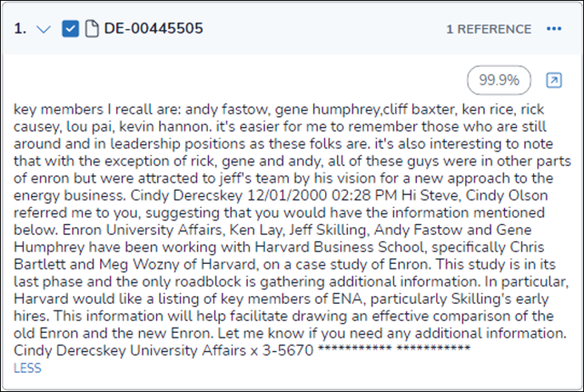The height and width of the screenshot is (392, 584).
Task: Open document title DE-00445505
Action: click(154, 29)
